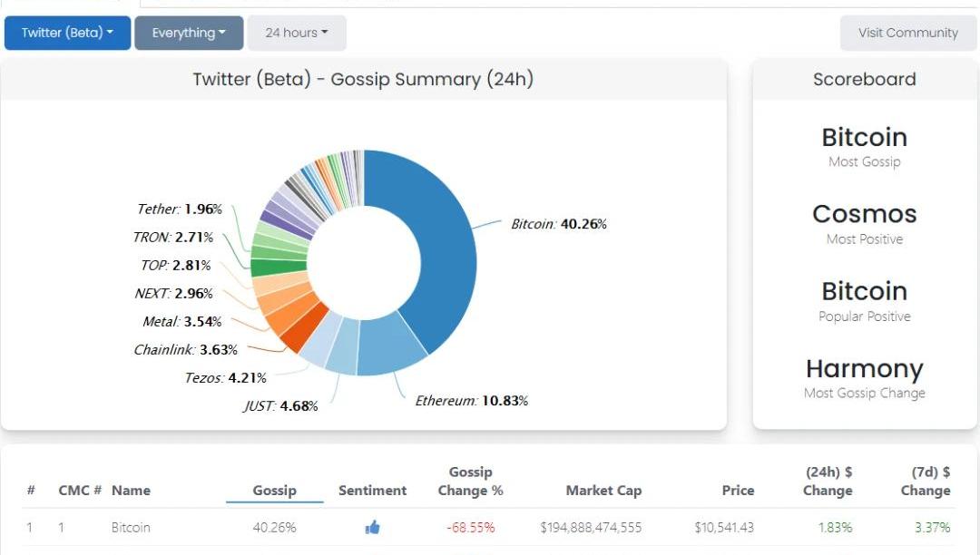Sort by the (7d) $ Change column
Image resolution: width=980 pixels, height=555 pixels.
pos(925,481)
